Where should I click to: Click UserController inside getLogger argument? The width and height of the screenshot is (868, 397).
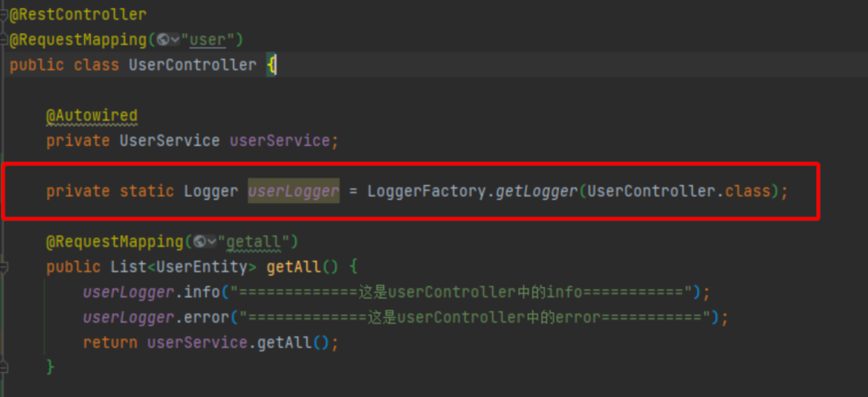651,191
